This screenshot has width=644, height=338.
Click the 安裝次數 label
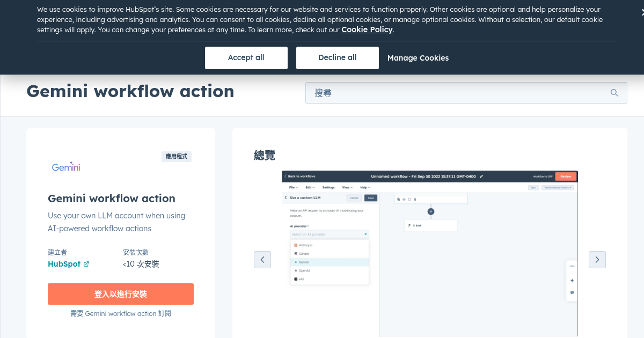[136, 252]
